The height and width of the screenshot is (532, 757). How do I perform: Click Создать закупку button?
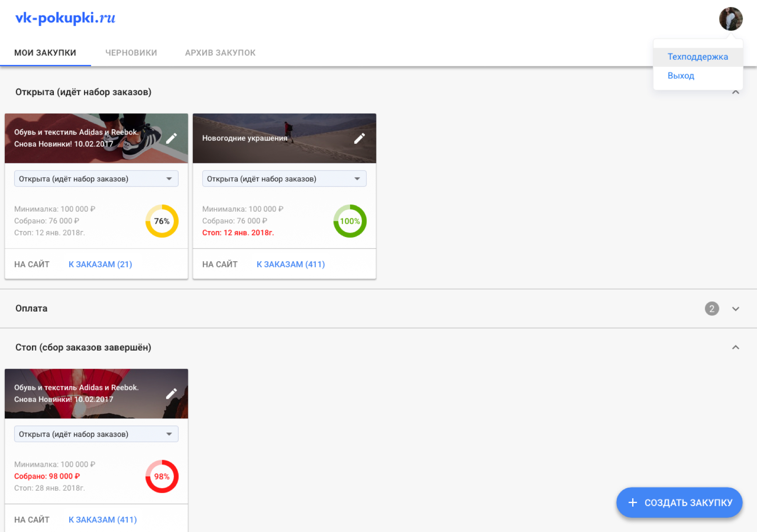coord(679,502)
